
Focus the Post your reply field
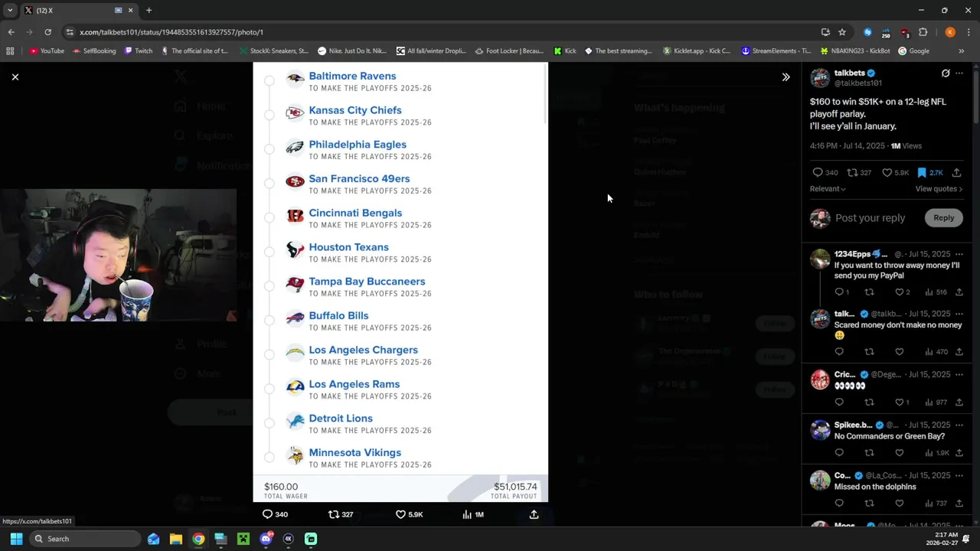[870, 218]
